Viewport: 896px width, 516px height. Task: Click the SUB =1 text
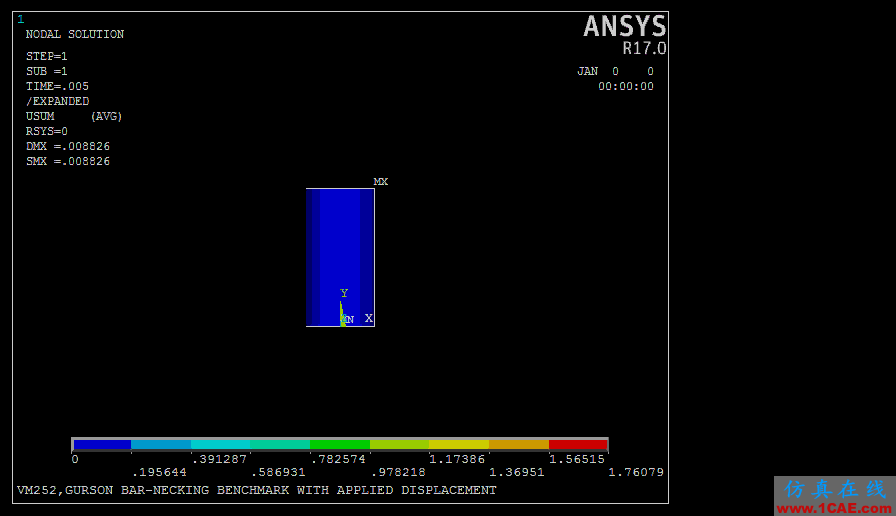[x=46, y=71]
